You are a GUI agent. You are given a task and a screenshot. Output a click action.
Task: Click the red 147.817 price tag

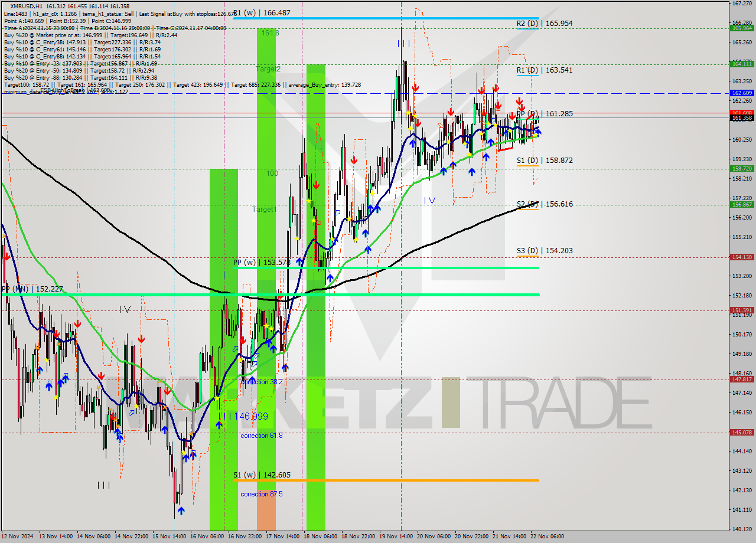[x=742, y=380]
